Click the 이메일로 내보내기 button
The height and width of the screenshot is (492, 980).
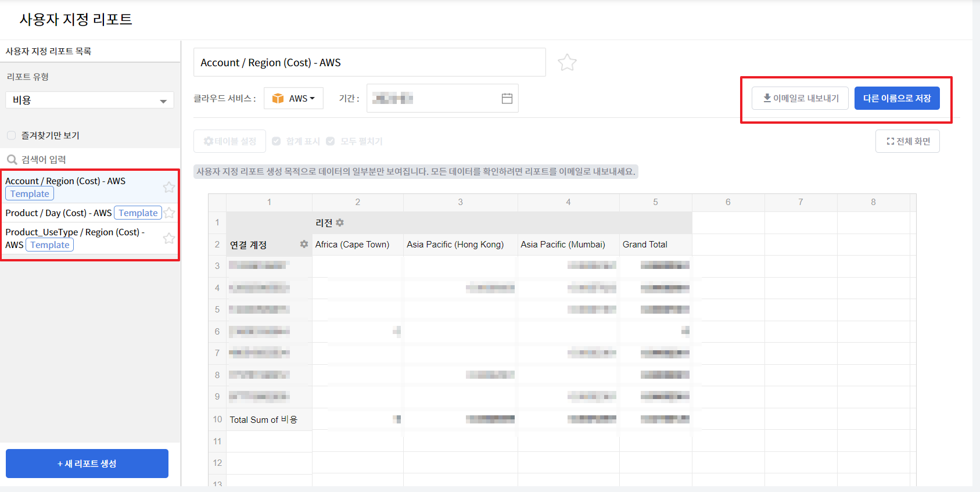800,98
